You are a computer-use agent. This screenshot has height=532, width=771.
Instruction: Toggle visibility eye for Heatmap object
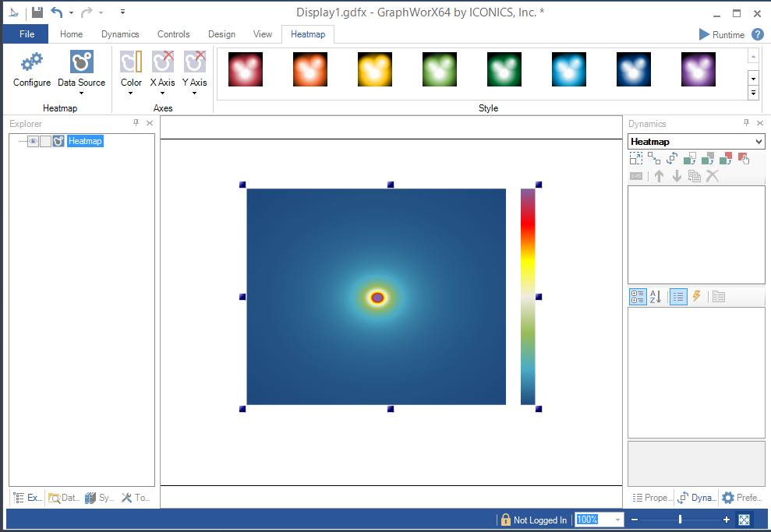[x=33, y=141]
